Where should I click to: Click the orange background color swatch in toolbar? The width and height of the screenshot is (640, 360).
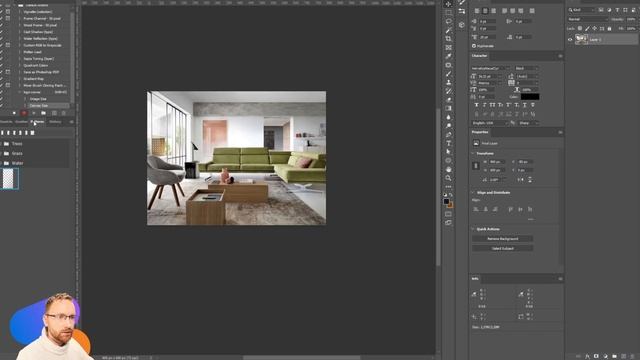pyautogui.click(x=451, y=205)
